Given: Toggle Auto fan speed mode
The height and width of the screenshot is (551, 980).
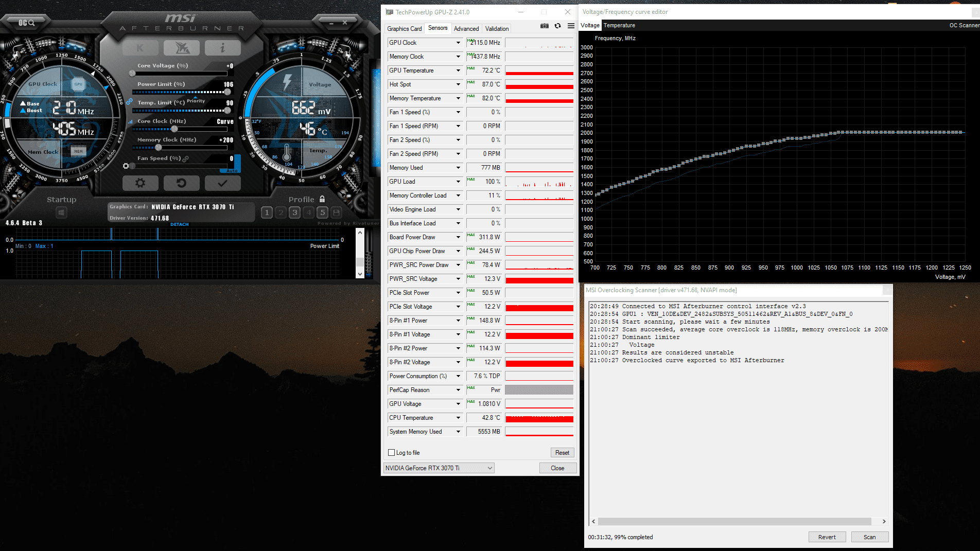Looking at the screenshot, I should coord(232,171).
